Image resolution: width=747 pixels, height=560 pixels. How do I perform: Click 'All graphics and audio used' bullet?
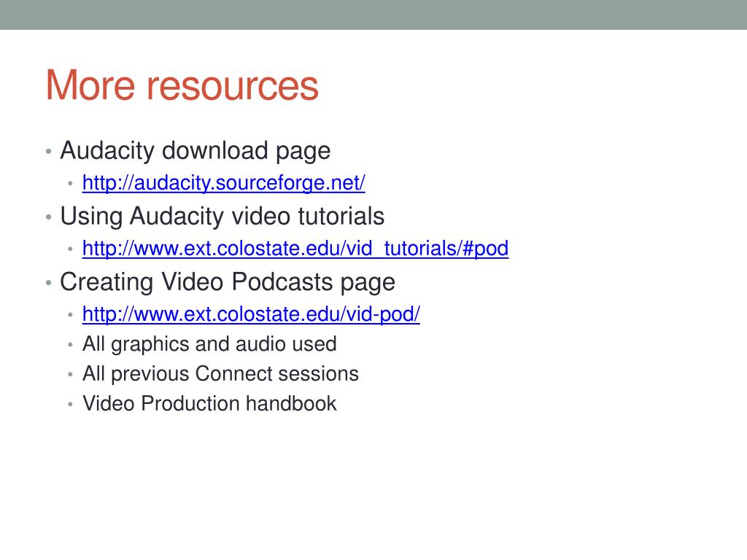tap(209, 344)
